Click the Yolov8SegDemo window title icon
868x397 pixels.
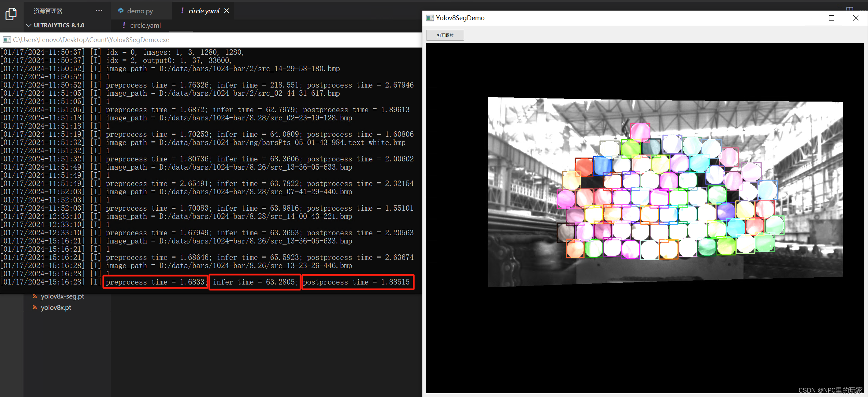coord(430,18)
